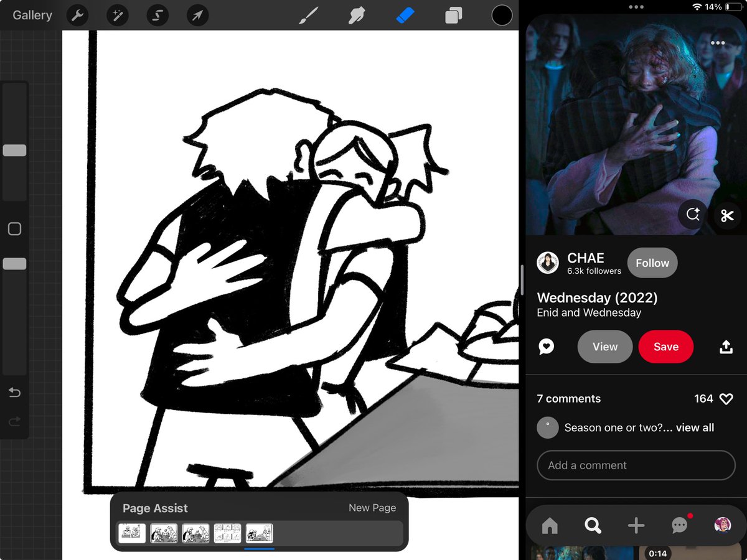Image resolution: width=747 pixels, height=560 pixels.
Task: Tap the scissors cutout icon on pin
Action: 727,216
